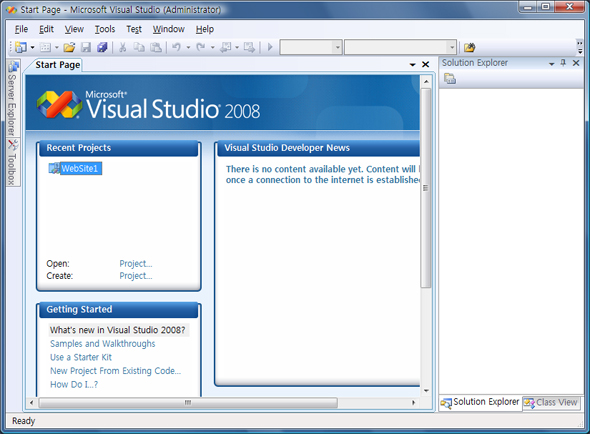
Task: Open the Help menu
Action: click(205, 29)
